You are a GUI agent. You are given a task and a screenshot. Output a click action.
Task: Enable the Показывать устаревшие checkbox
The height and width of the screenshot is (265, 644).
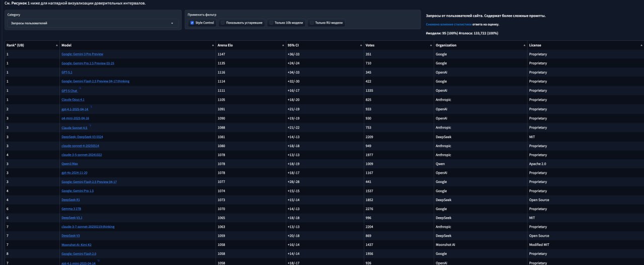(223, 23)
